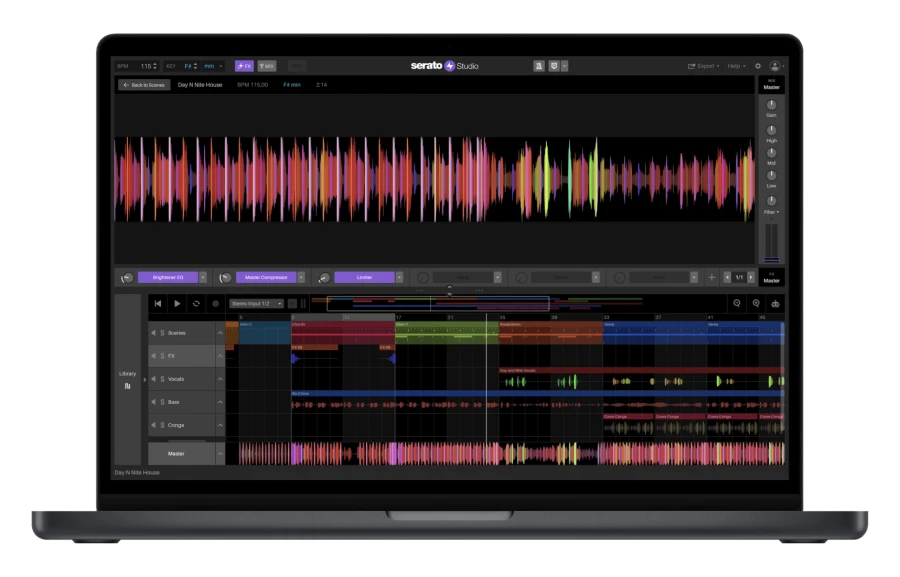Collapse the Vocals track chevron
900x577 pixels.
tap(220, 379)
